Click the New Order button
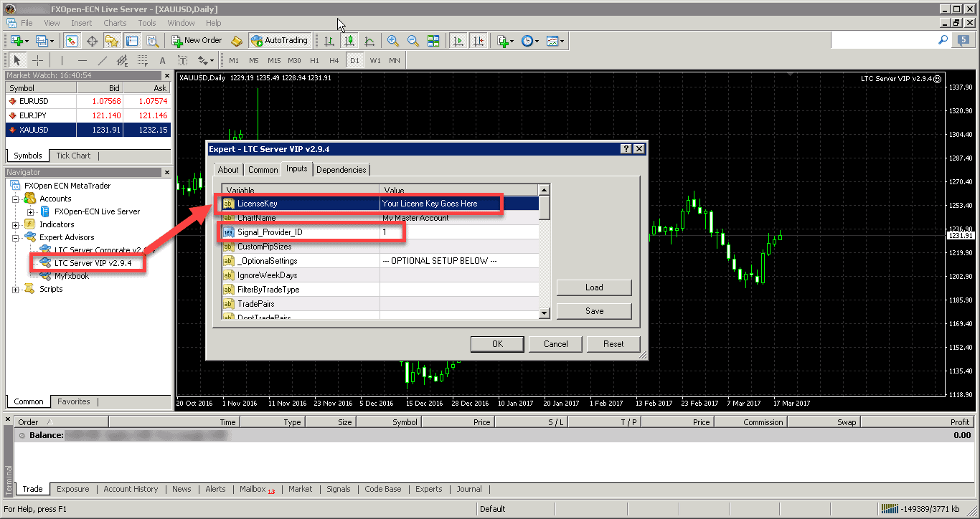The height and width of the screenshot is (519, 980). click(197, 41)
